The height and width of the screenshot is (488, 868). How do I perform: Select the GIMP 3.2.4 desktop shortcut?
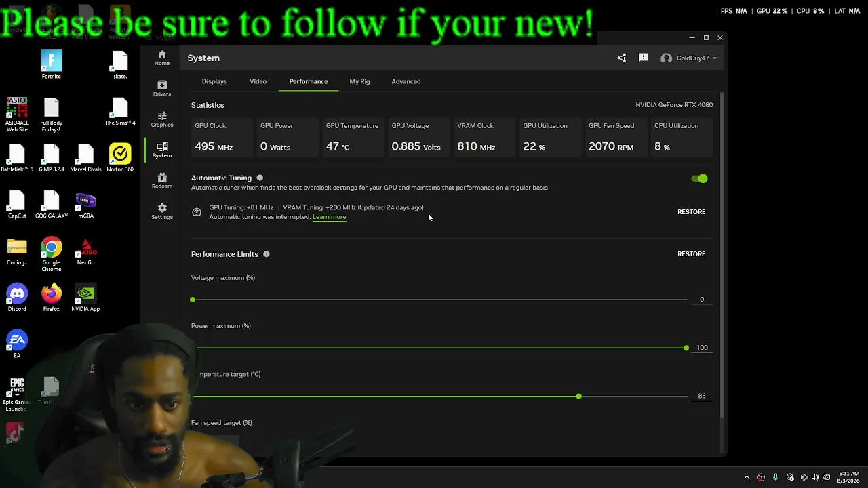click(52, 159)
